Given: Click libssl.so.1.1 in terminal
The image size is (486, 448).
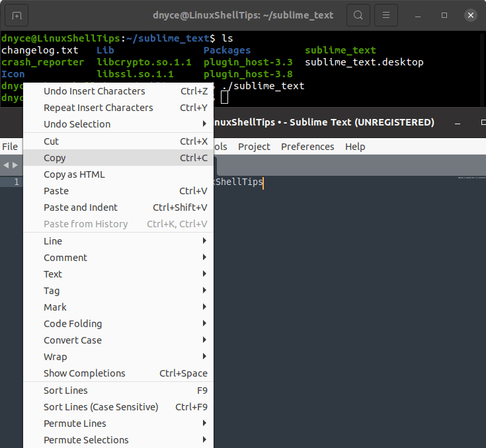Looking at the screenshot, I should click(135, 74).
